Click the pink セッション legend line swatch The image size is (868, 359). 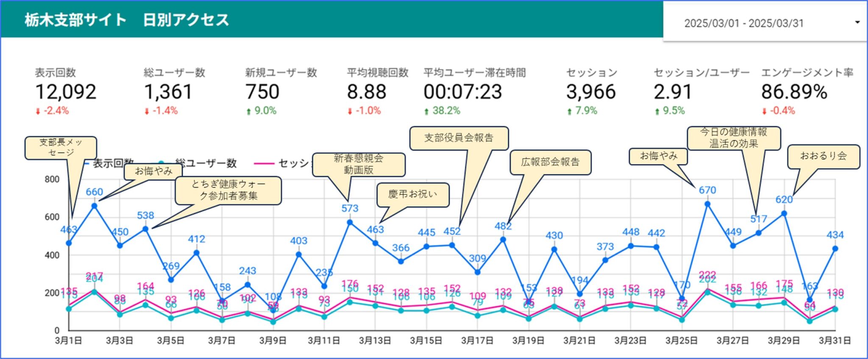264,163
